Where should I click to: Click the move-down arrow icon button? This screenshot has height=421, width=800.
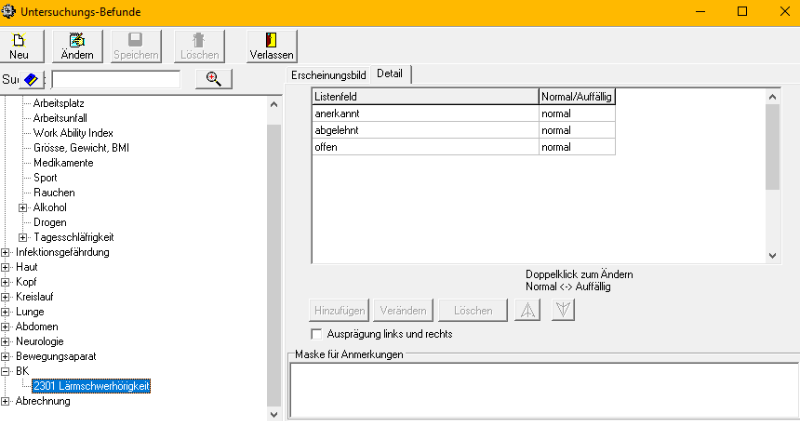point(563,310)
